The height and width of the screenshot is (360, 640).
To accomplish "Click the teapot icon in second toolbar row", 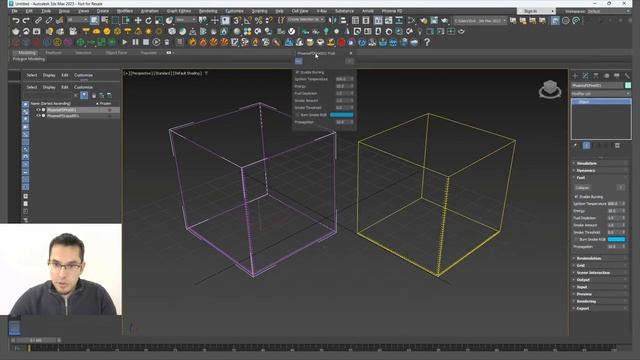I will 16,31.
